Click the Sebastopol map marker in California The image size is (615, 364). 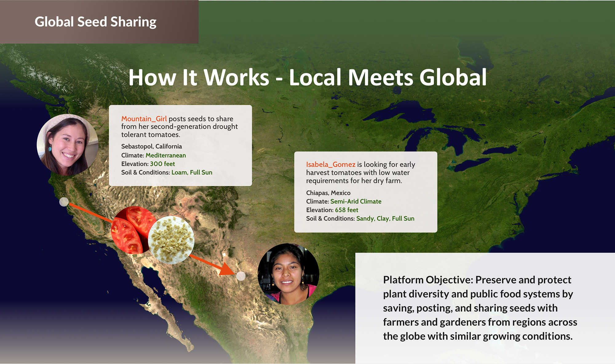64,202
